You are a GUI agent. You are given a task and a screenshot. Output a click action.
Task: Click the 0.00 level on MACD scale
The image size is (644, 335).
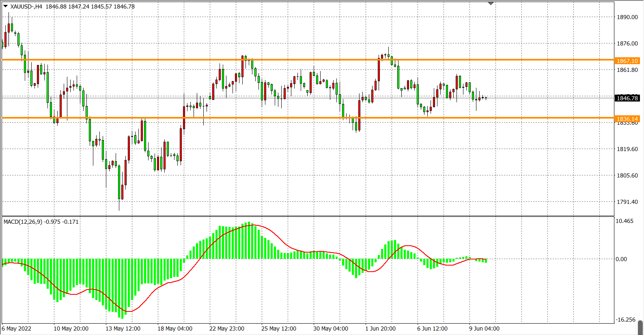pos(621,259)
